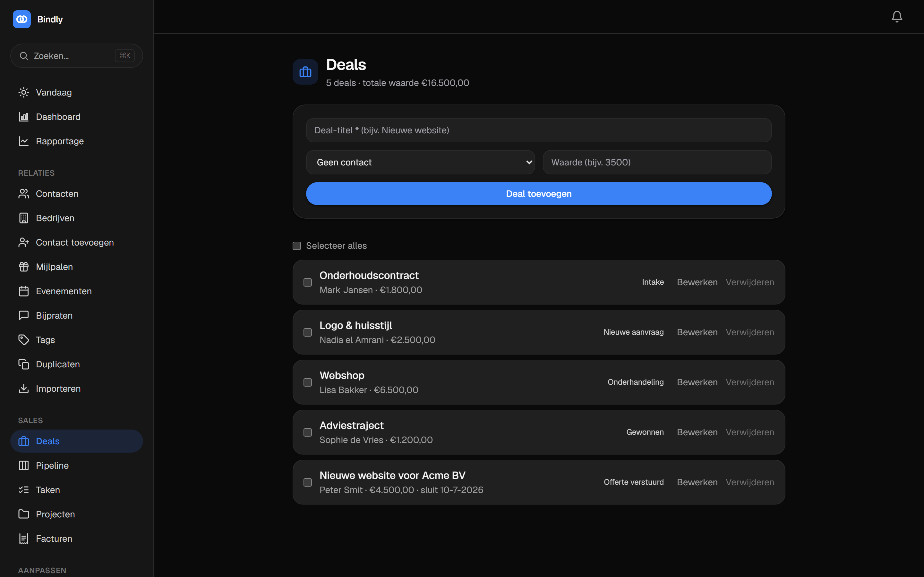This screenshot has width=924, height=577.
Task: Open Duplicaten via the copy icon
Action: click(24, 364)
